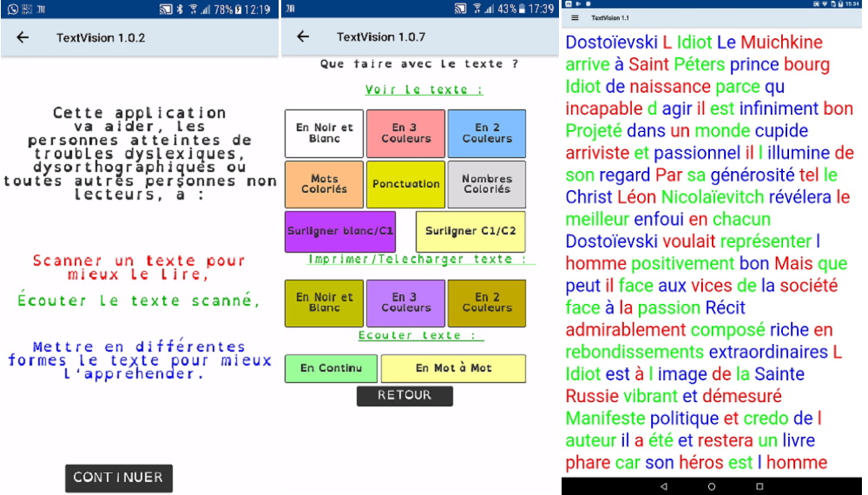The image size is (868, 495).
Task: Open the hamburger menu in TextVision 1.1
Action: point(575,18)
